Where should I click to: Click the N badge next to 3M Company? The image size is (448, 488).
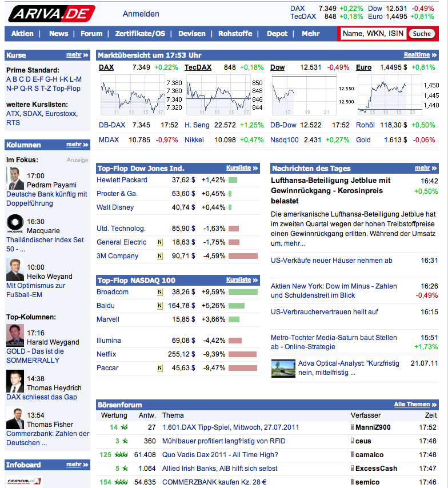159,256
